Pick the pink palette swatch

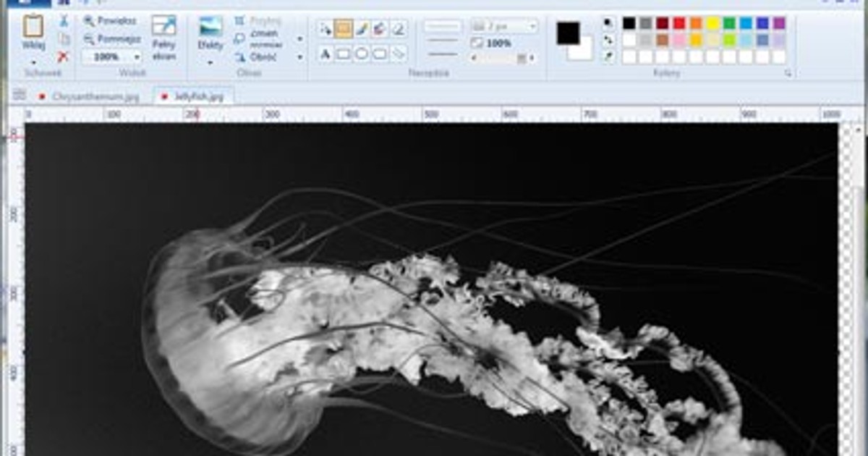679,40
